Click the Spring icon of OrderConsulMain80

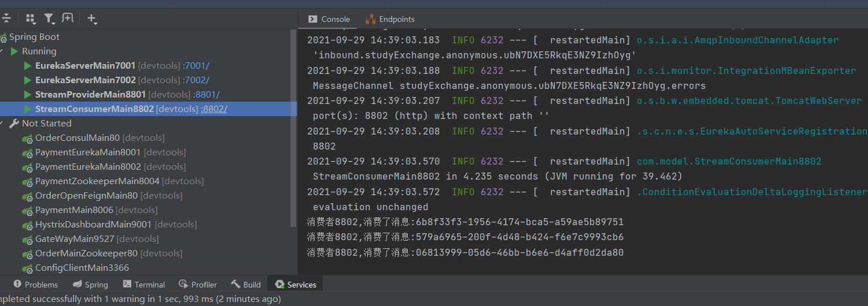pyautogui.click(x=27, y=139)
